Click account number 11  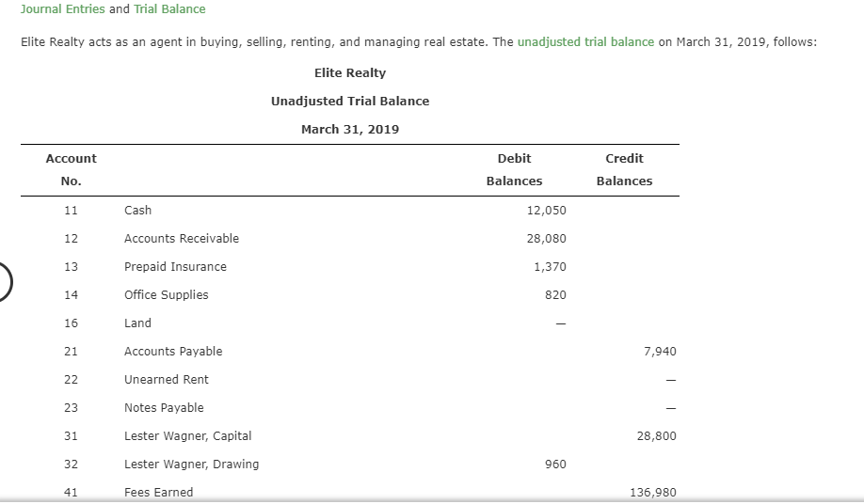[72, 211]
